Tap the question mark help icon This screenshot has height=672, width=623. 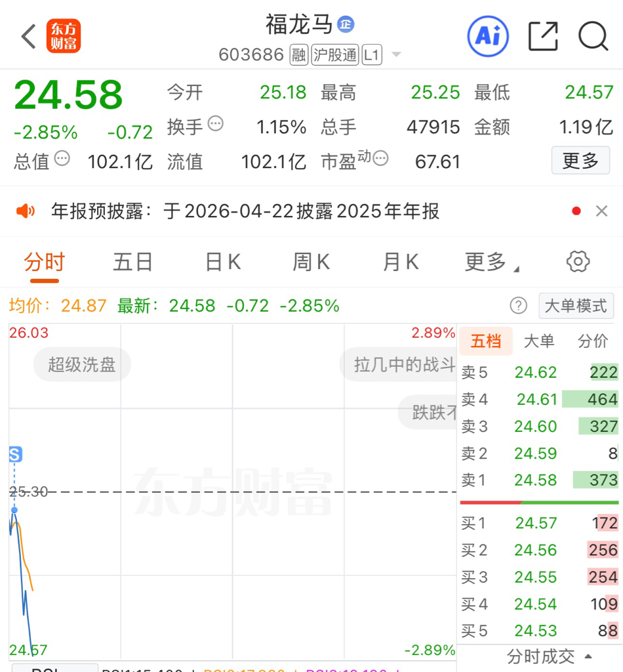[519, 306]
